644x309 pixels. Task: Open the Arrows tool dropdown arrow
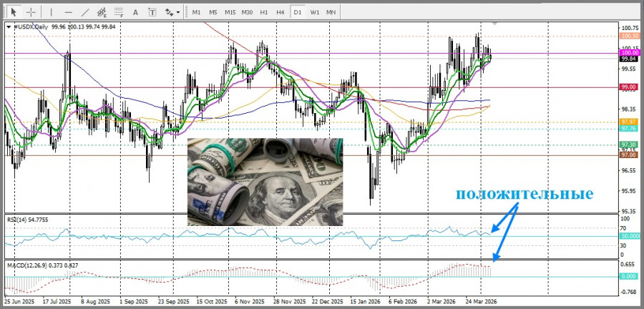178,12
